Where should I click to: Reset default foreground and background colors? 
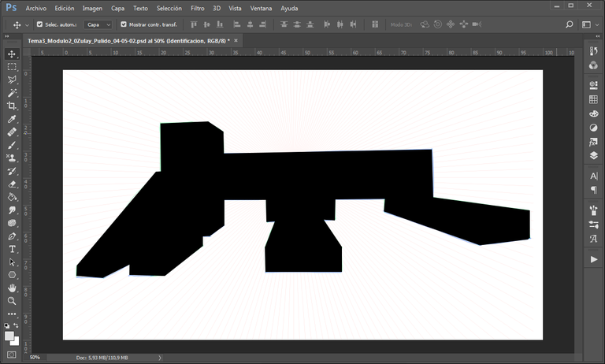(6, 325)
